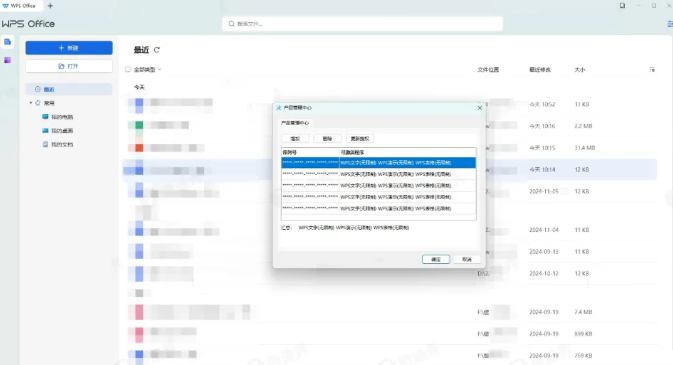Open the documents icon in left rail
This screenshot has width=673, height=365.
[x=7, y=42]
